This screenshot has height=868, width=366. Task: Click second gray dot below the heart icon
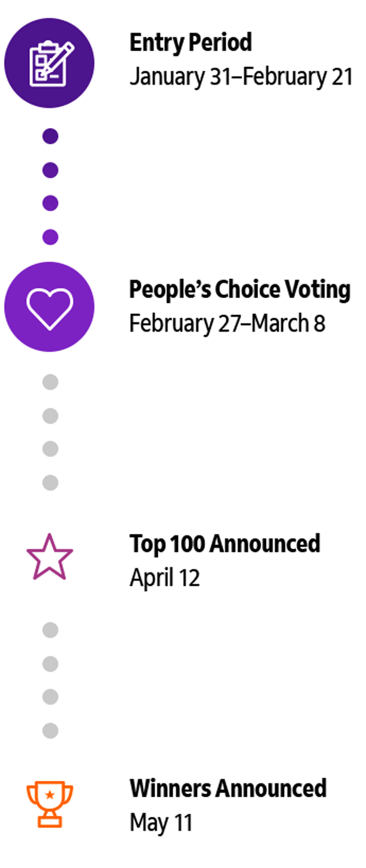pos(51,416)
